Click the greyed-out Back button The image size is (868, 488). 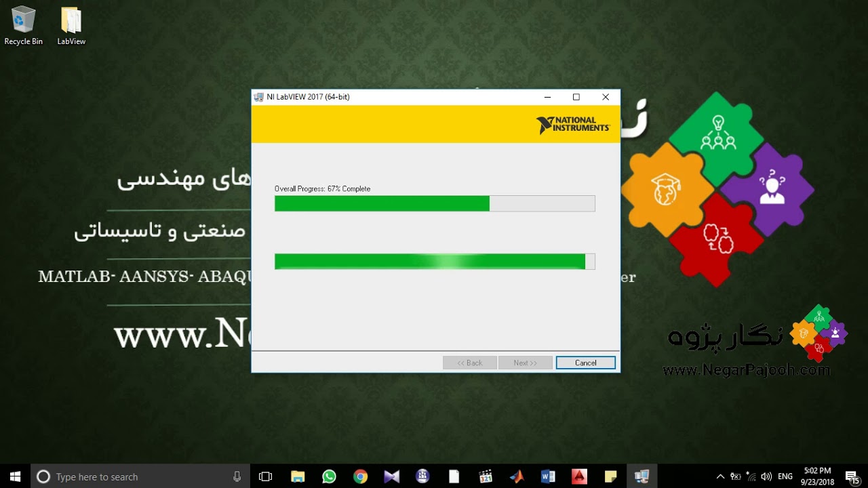coord(470,363)
